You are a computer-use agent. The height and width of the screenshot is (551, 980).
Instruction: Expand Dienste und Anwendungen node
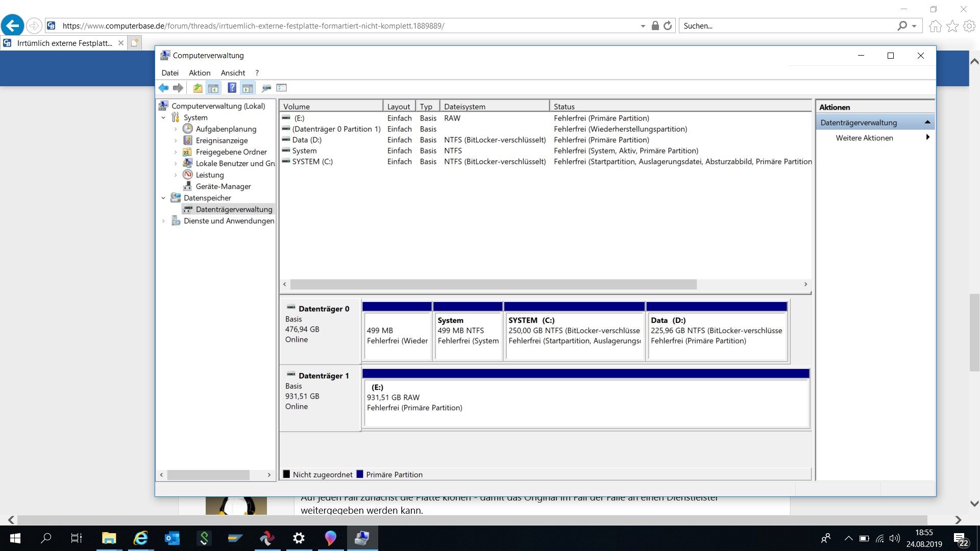163,221
